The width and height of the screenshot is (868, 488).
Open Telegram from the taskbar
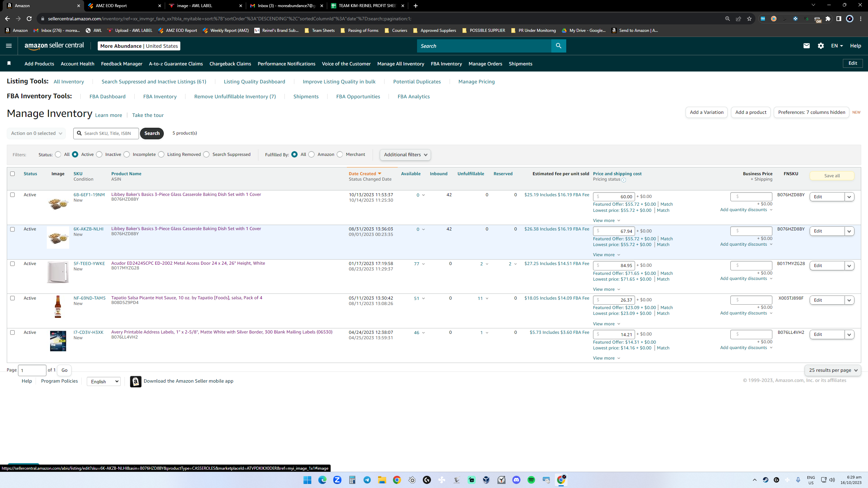[x=367, y=480]
